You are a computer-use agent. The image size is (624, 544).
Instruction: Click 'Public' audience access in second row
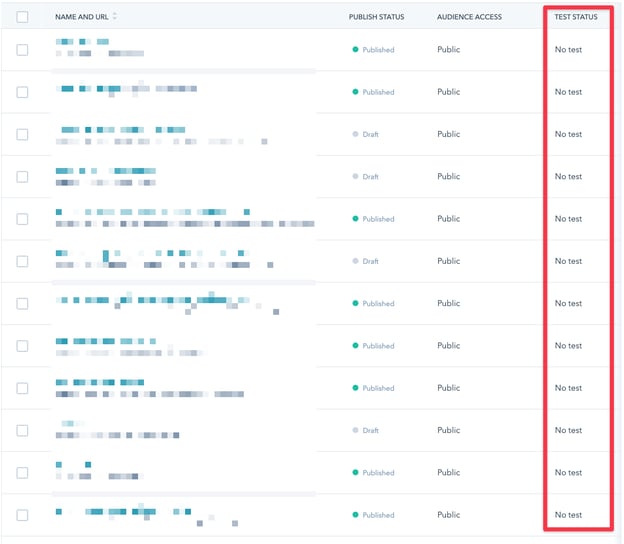[x=448, y=92]
